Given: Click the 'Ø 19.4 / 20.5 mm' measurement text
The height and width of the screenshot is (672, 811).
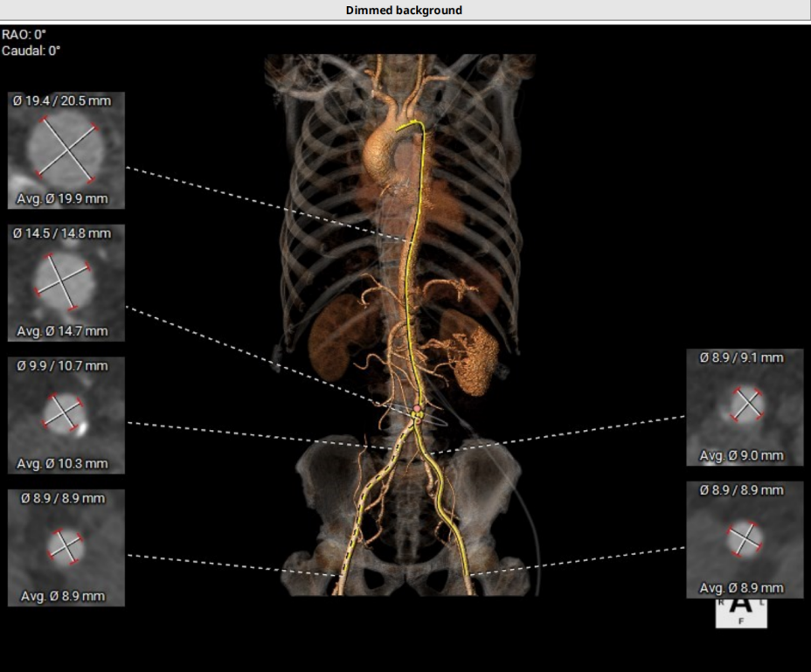Looking at the screenshot, I should pyautogui.click(x=62, y=100).
